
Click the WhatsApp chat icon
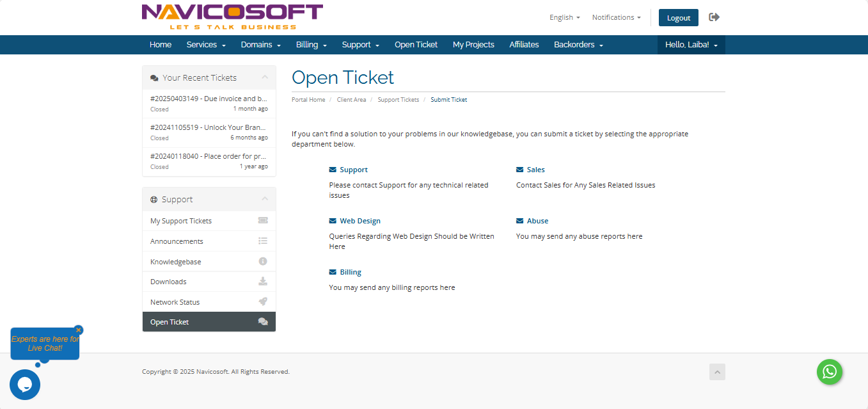pyautogui.click(x=829, y=372)
